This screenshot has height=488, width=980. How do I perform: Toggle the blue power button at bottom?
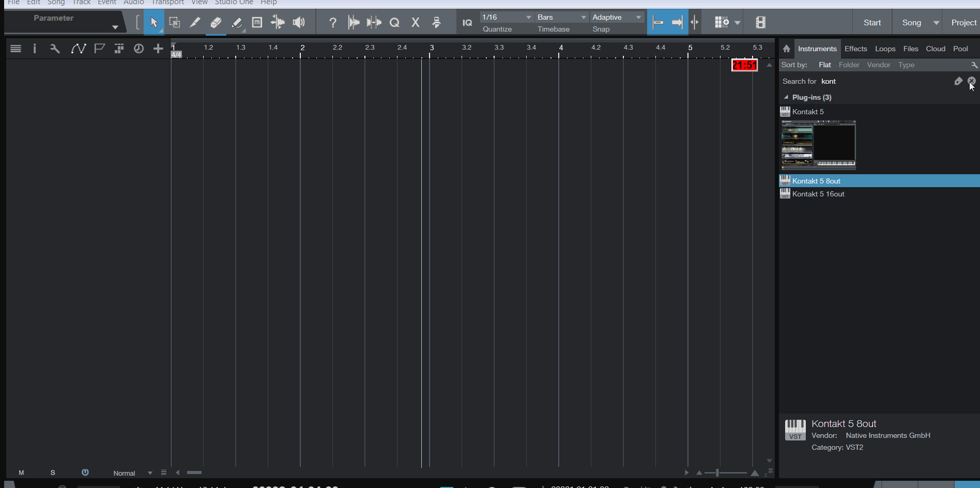[x=85, y=472]
